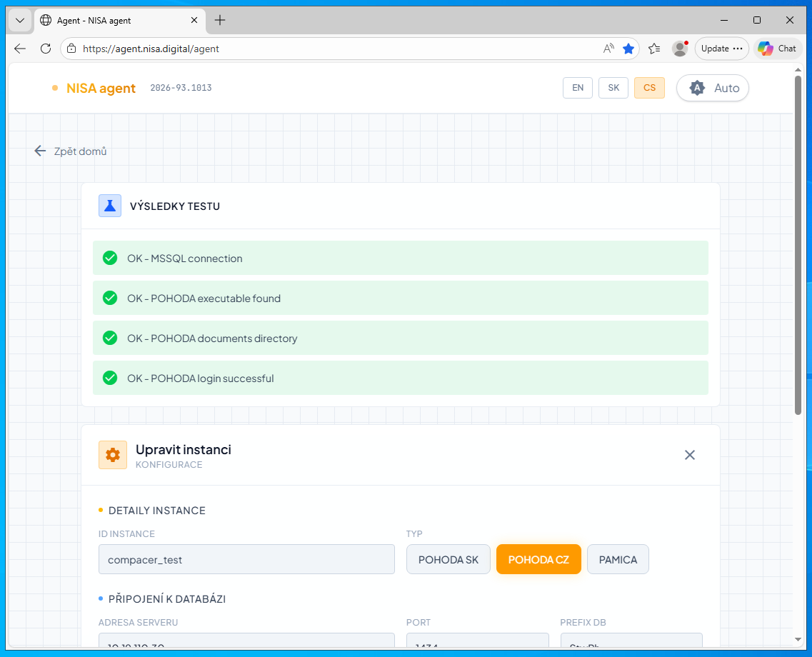Expand the tab search chevron dropdown

pyautogui.click(x=20, y=20)
